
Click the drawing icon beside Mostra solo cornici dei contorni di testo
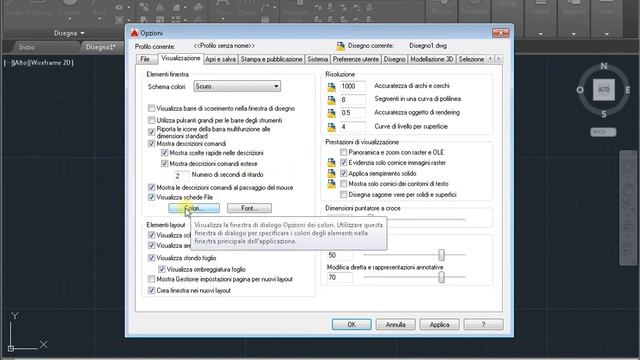coord(331,184)
